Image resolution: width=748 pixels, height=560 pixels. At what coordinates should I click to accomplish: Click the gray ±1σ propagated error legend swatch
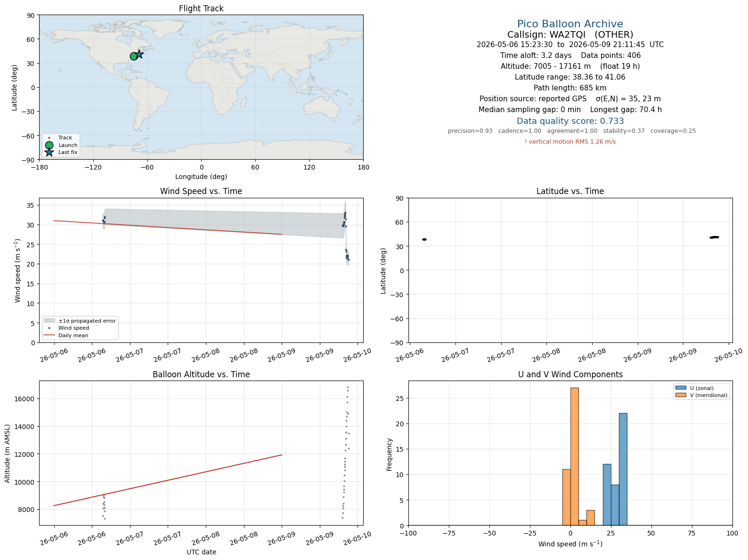click(x=49, y=321)
